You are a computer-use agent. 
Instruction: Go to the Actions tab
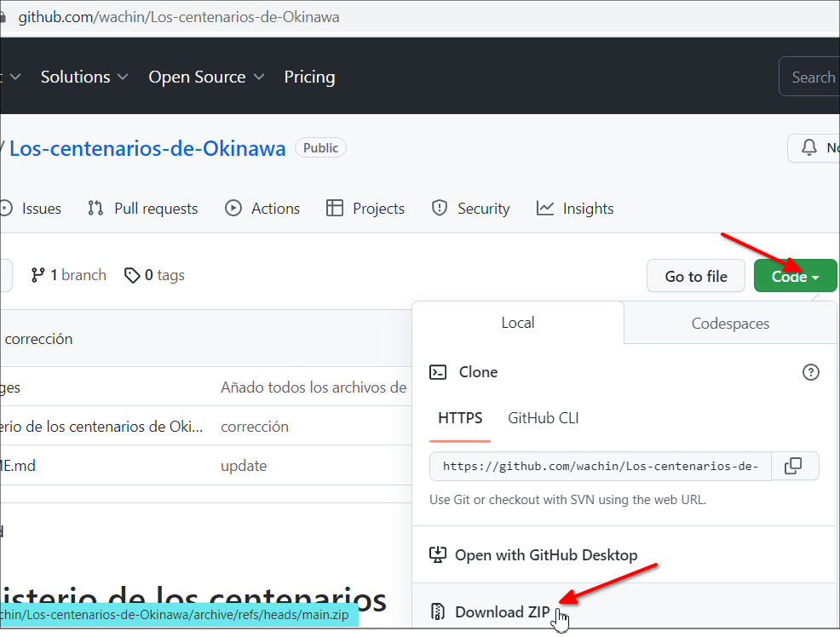[x=262, y=209]
